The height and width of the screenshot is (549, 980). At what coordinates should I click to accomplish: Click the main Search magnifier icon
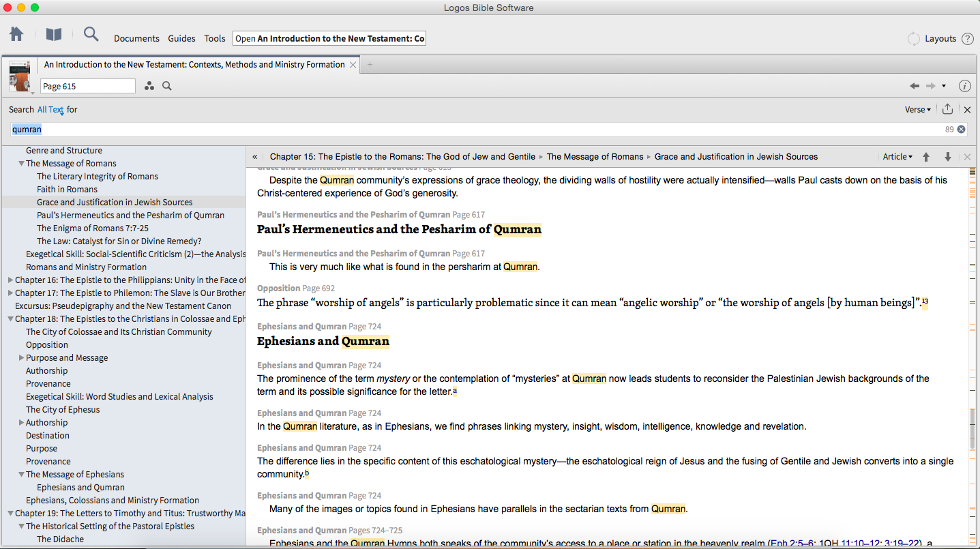91,34
